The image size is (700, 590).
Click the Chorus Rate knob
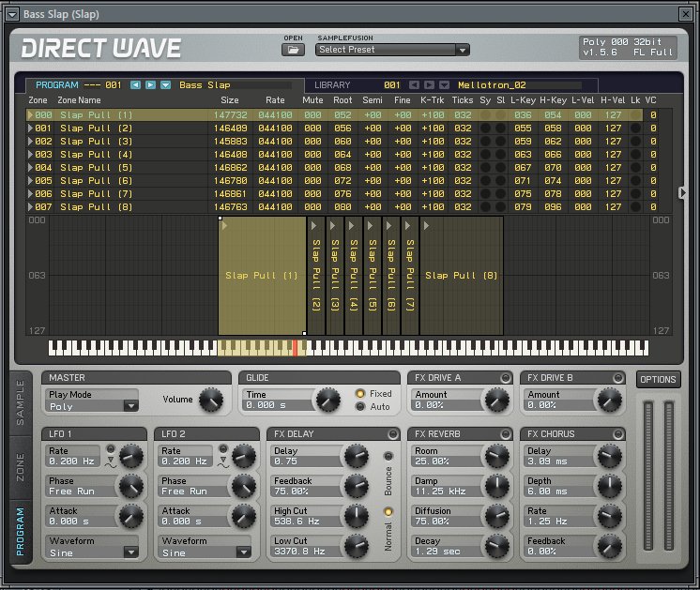[610, 516]
